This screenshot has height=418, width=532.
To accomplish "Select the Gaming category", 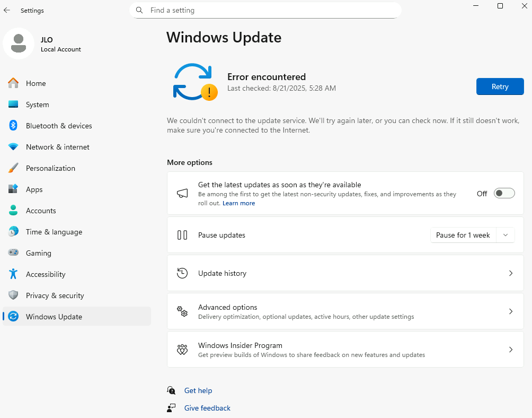I will coord(77,253).
